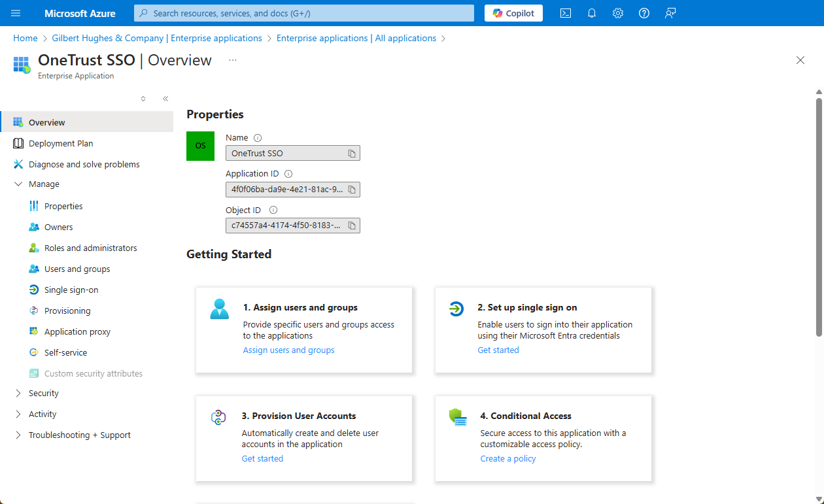Open portal settings gear icon
Screen dimensions: 824x504
[x=618, y=13]
